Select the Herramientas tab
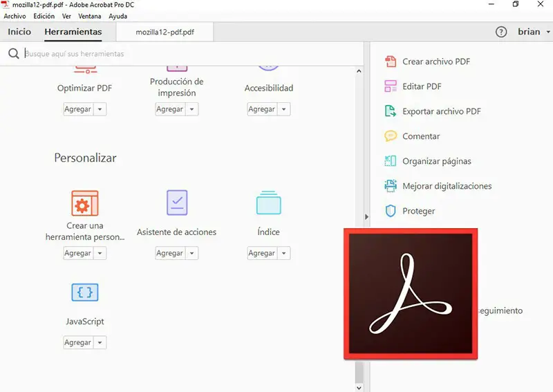 pos(73,32)
